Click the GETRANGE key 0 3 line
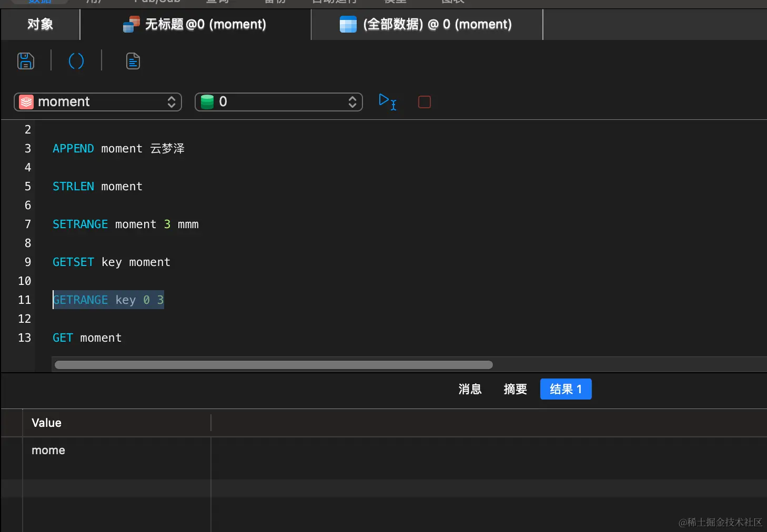Viewport: 767px width, 532px height. pyautogui.click(x=108, y=300)
